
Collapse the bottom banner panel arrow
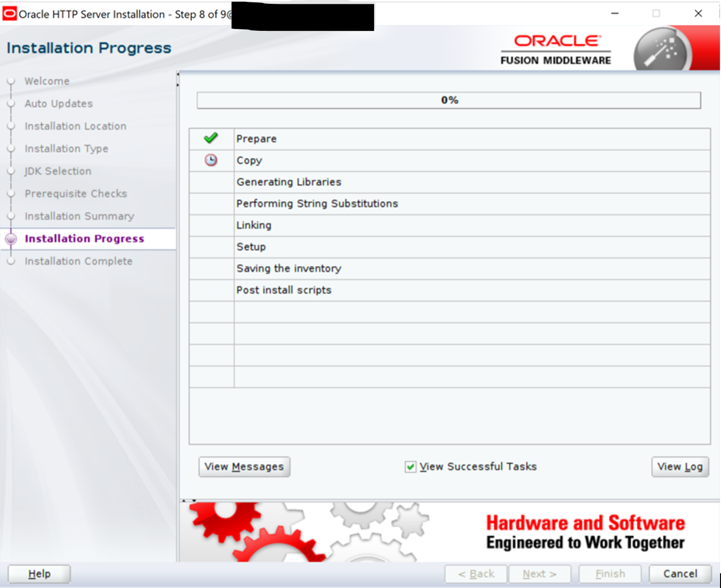coord(194,501)
